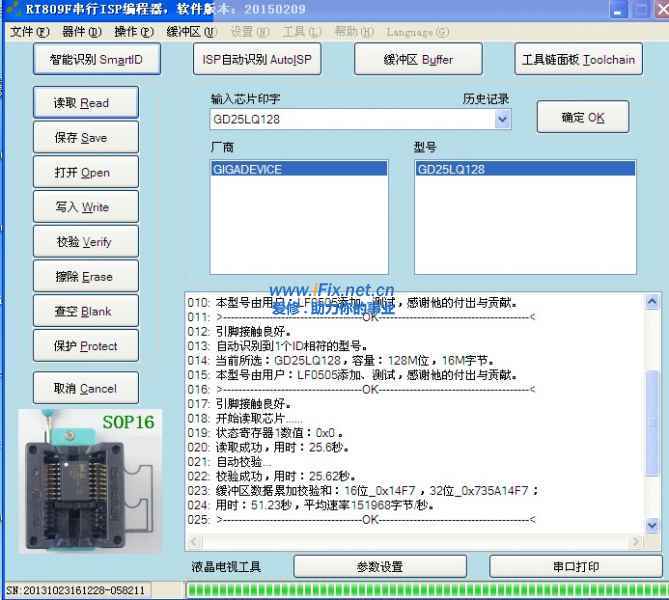This screenshot has height=600, width=669.
Task: Click the horizontal scrollbar left arrow
Action: click(195, 542)
